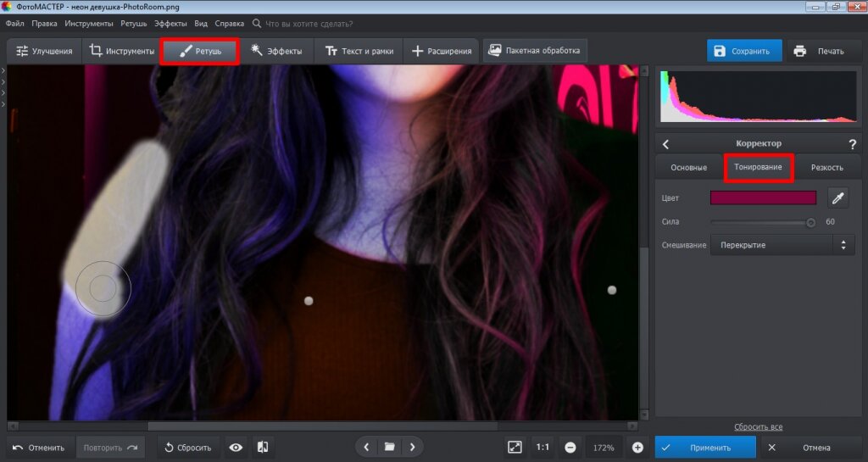Zoom in with the plus icon

pyautogui.click(x=637, y=447)
